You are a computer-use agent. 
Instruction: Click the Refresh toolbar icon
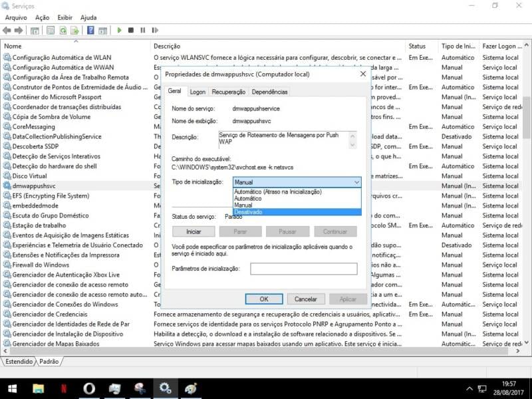tap(63, 31)
